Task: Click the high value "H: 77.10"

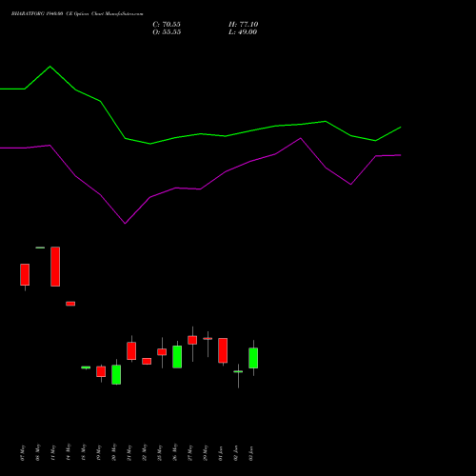Action: [243, 25]
